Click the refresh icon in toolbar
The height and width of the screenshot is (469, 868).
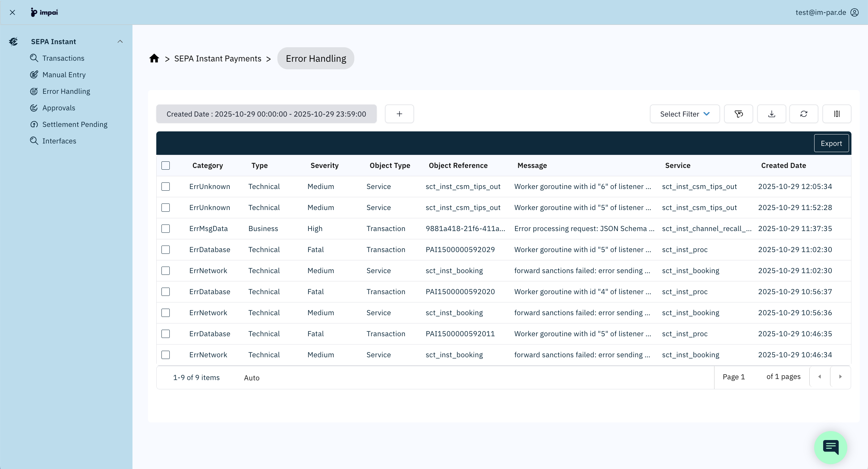coord(803,114)
